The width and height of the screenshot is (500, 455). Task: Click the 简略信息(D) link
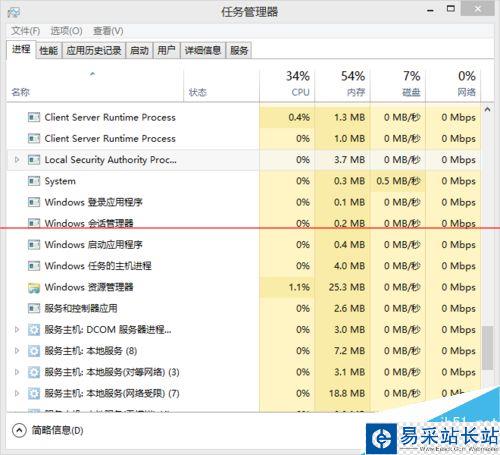[58, 430]
